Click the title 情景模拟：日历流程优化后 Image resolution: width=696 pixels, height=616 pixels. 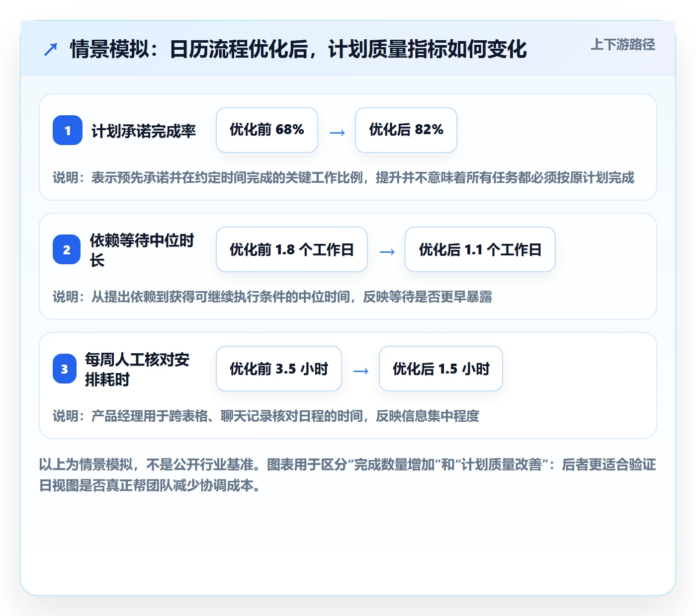point(298,49)
